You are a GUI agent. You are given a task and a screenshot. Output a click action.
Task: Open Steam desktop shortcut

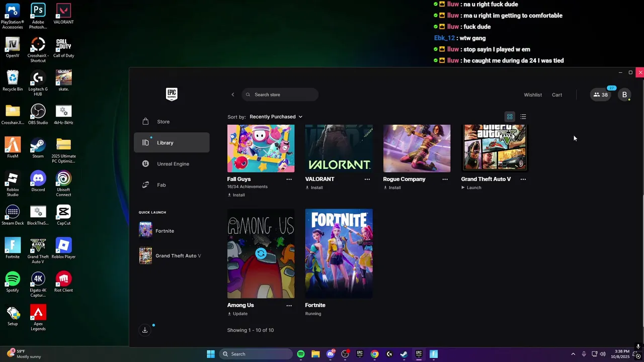click(x=38, y=148)
